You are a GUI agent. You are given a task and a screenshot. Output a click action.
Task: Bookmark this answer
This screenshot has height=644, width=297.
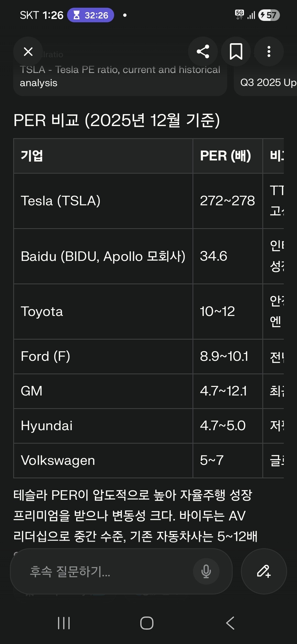pyautogui.click(x=236, y=51)
